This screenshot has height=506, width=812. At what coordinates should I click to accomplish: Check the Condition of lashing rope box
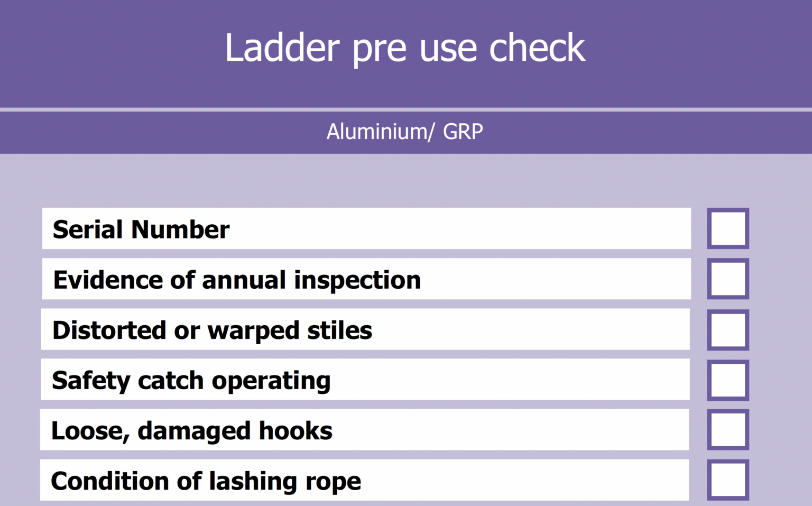click(728, 480)
